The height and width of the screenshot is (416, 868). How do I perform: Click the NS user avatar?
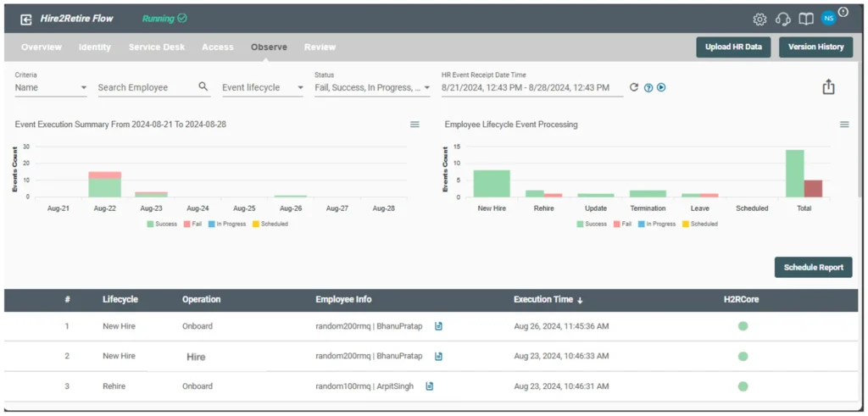[x=828, y=19]
